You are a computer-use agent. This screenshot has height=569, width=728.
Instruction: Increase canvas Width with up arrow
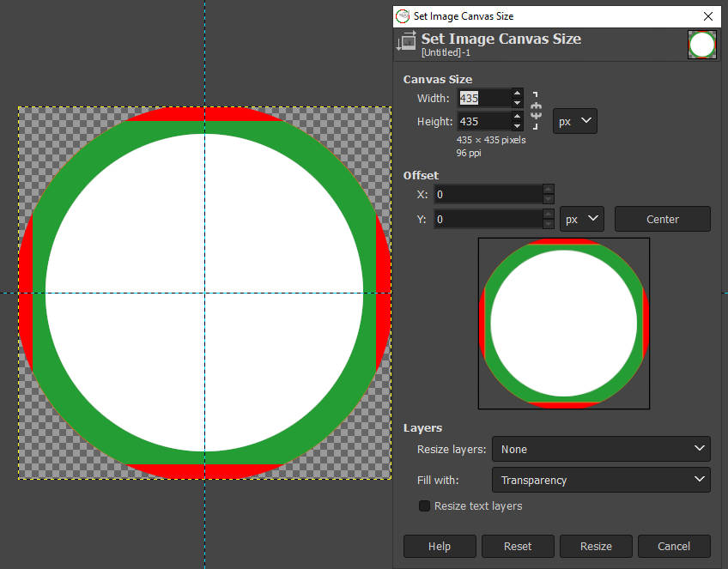pos(517,93)
